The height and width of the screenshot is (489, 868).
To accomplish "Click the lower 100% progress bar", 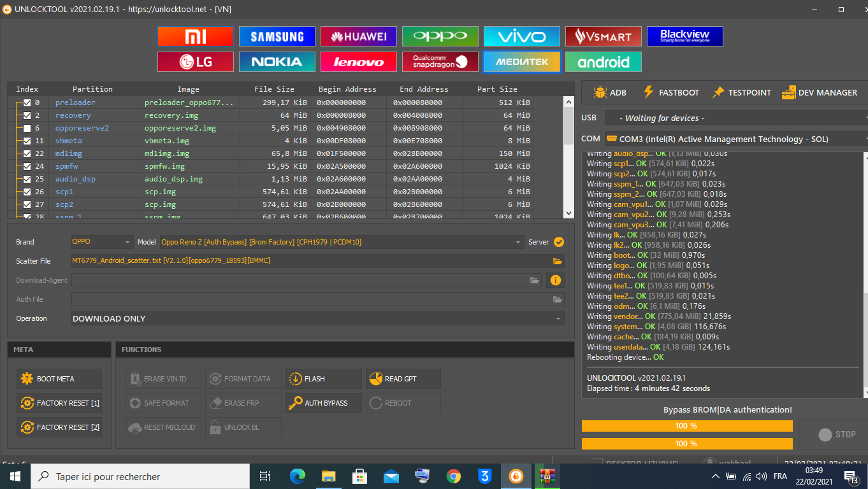I will 687,443.
